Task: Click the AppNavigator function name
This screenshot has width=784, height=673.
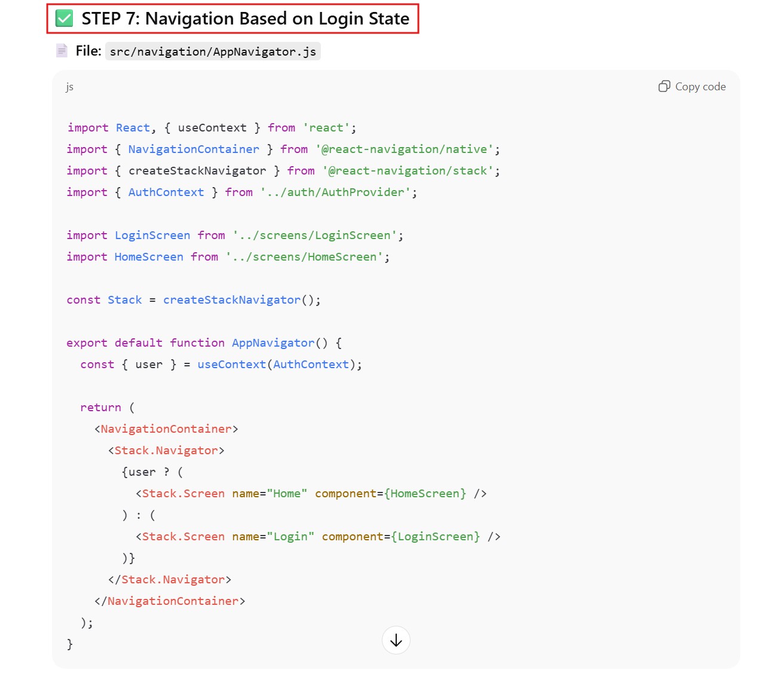Action: pyautogui.click(x=272, y=342)
